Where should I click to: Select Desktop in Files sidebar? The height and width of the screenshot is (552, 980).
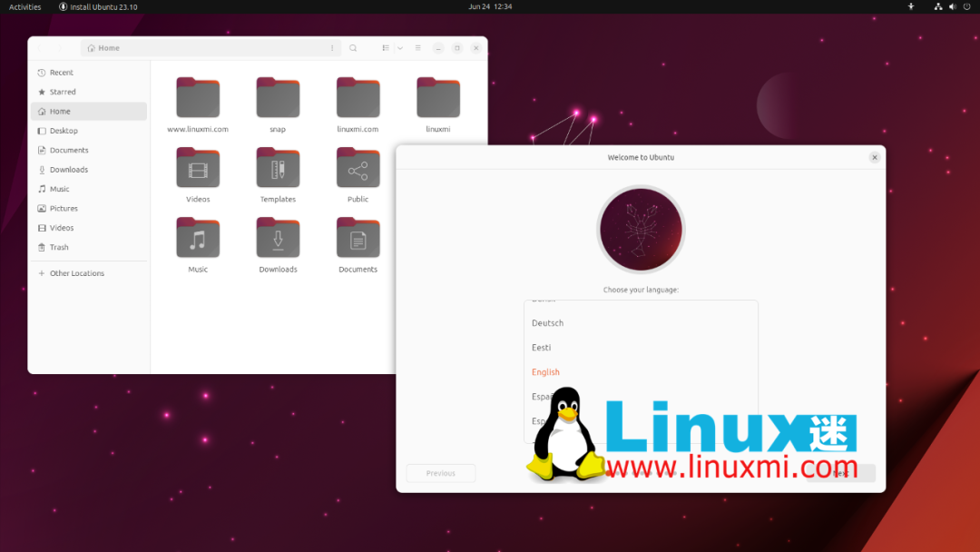(x=89, y=131)
